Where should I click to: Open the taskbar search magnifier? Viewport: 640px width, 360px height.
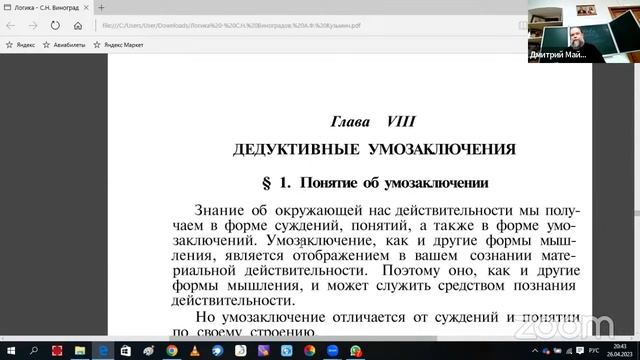34,351
